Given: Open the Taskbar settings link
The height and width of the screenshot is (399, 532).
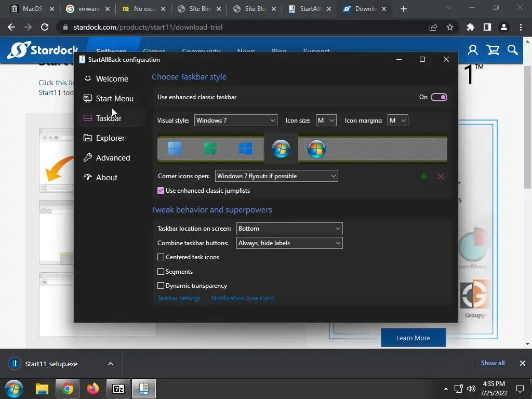Looking at the screenshot, I should coord(179,298).
